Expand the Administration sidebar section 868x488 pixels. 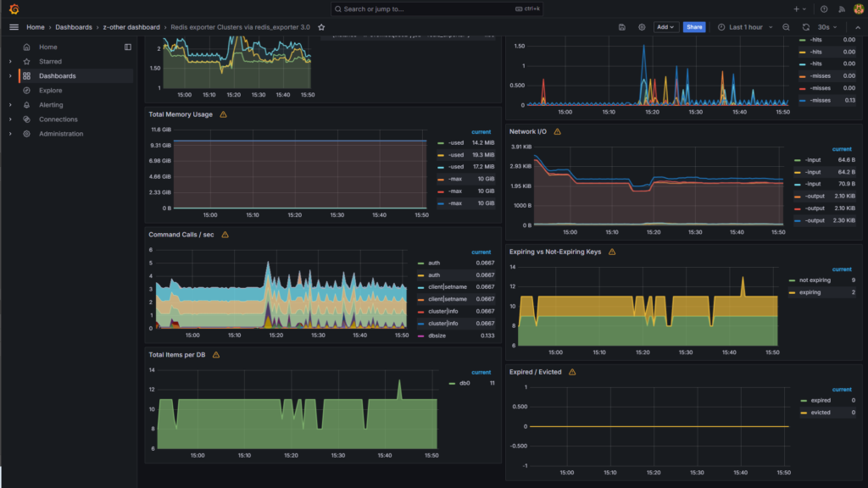pos(10,133)
